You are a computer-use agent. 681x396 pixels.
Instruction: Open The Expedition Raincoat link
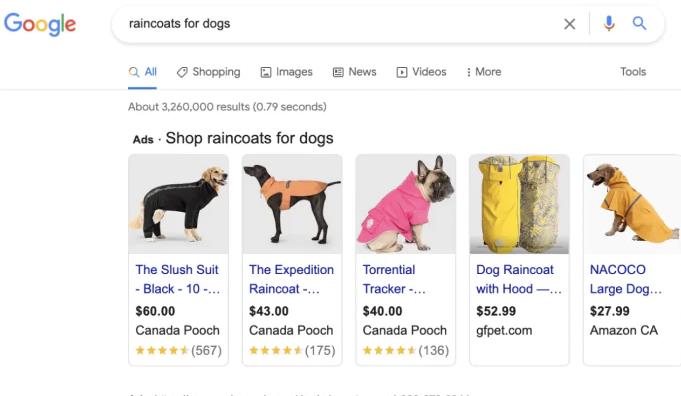pyautogui.click(x=291, y=279)
